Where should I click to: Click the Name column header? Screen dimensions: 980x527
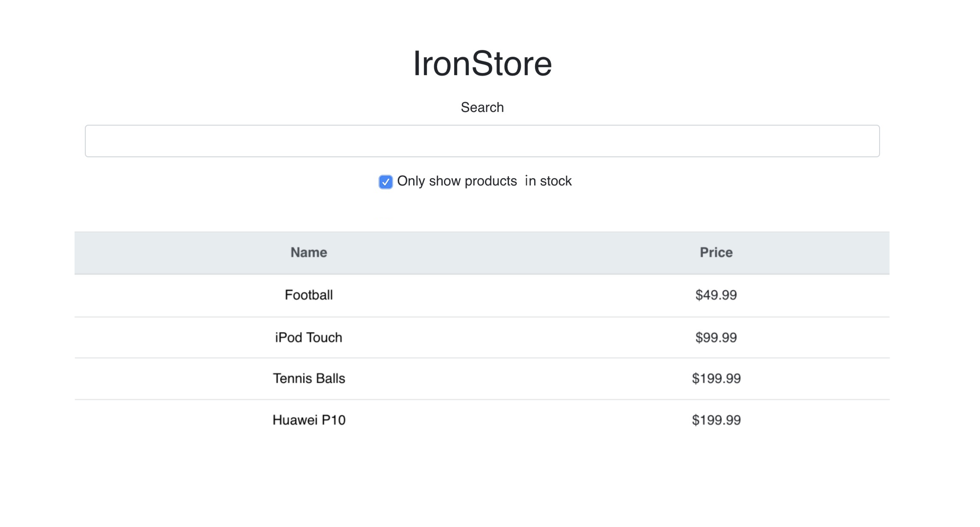pos(308,252)
